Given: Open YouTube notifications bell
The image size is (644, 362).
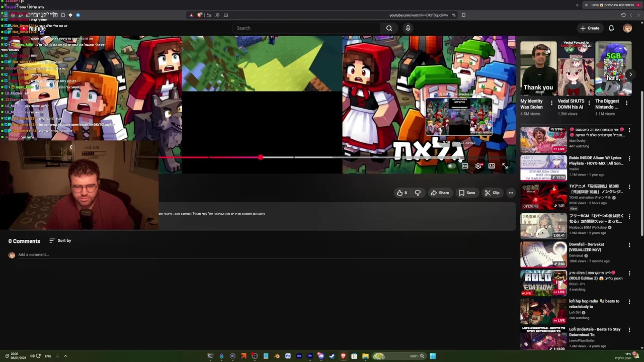Looking at the screenshot, I should tap(611, 28).
